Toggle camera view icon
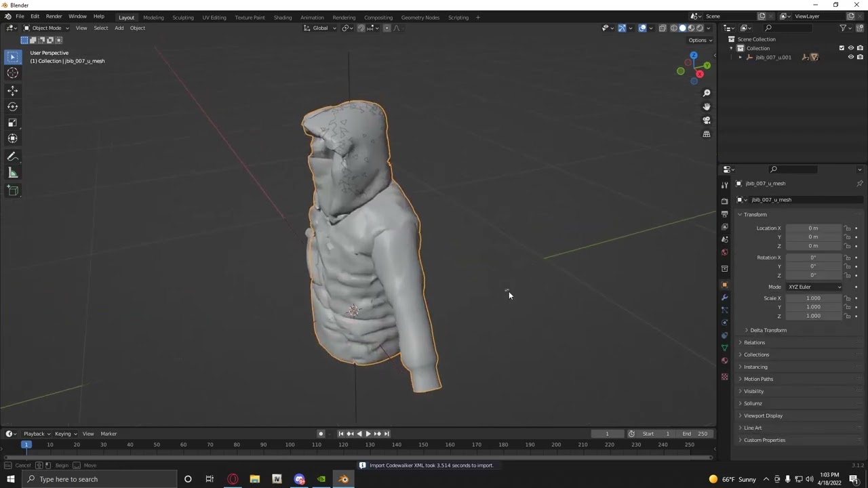This screenshot has width=868, height=488. click(706, 120)
